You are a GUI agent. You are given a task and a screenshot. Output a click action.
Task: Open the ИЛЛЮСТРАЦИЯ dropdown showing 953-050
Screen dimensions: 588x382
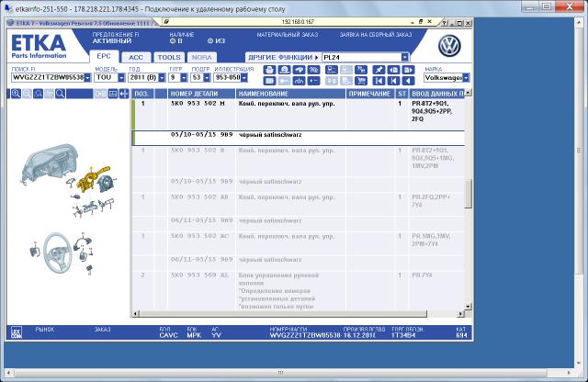[x=244, y=78]
